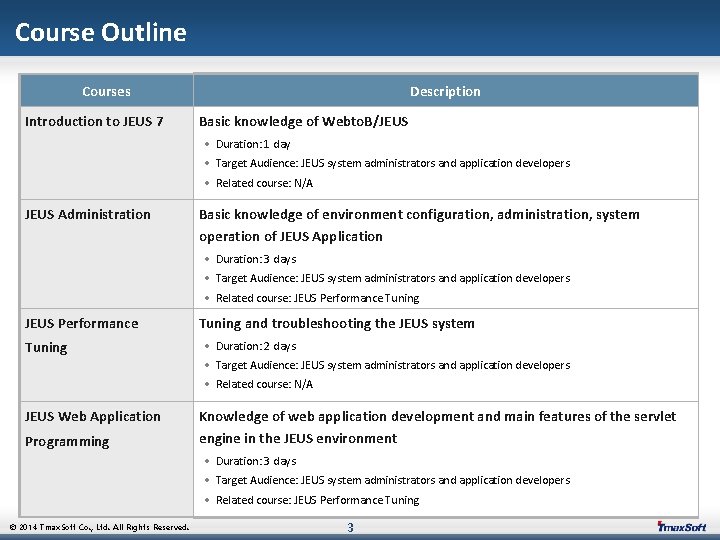Click Target Audience line in JEUS Administration row
The width and height of the screenshot is (720, 540).
click(393, 278)
